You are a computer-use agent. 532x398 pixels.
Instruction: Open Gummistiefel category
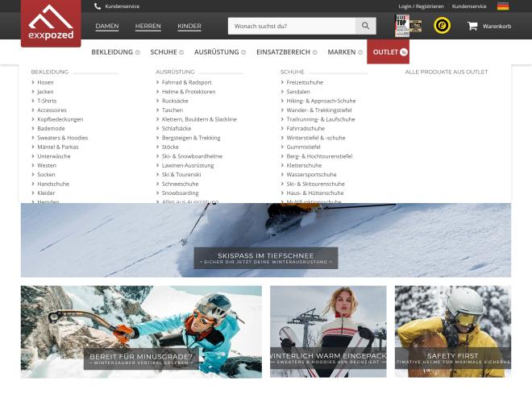coord(303,147)
